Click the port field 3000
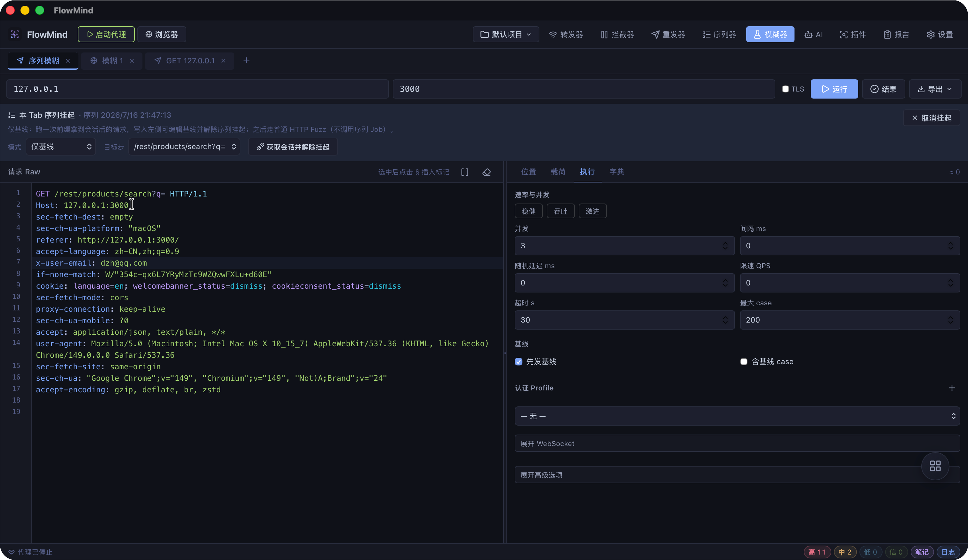The width and height of the screenshot is (968, 560). 584,89
